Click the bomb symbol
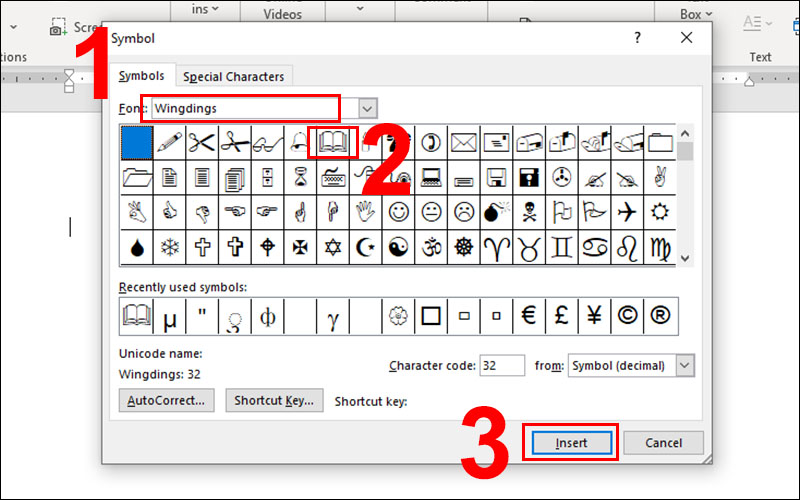The width and height of the screenshot is (800, 500). [x=496, y=212]
